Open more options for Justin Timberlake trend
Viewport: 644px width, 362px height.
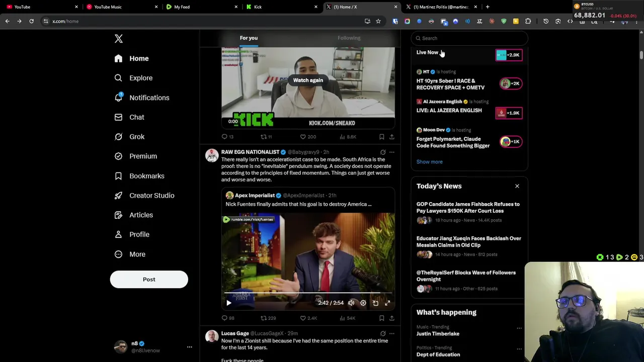[x=519, y=328]
